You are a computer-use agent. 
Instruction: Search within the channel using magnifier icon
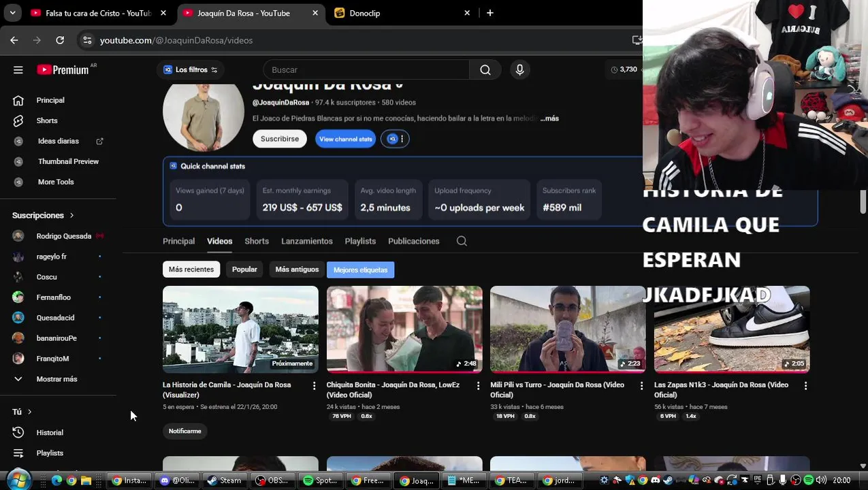click(462, 241)
